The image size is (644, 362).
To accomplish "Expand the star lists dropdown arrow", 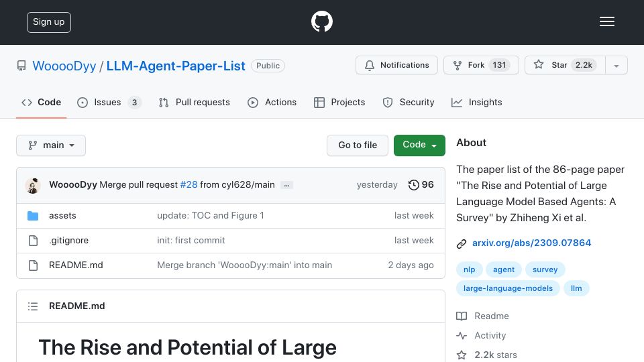I will pos(616,66).
